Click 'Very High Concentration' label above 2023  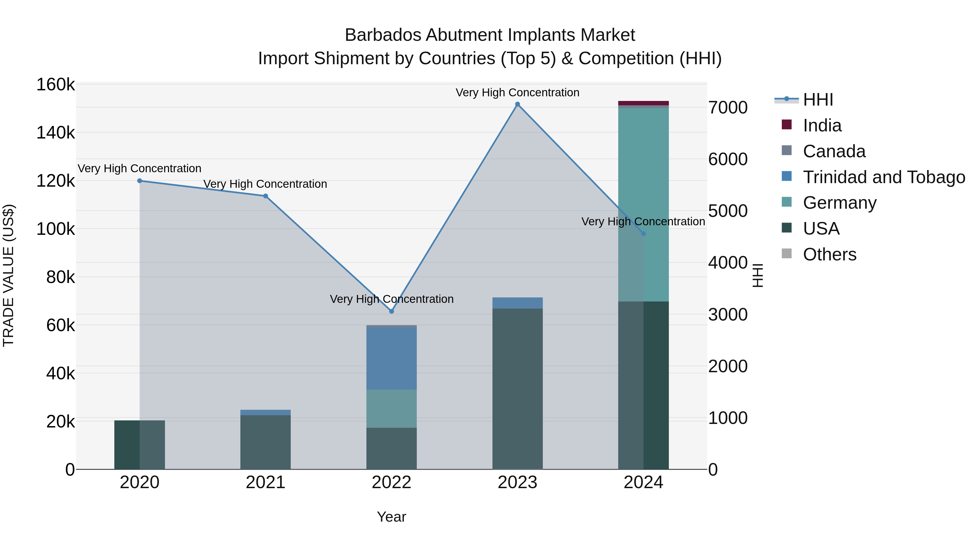517,93
